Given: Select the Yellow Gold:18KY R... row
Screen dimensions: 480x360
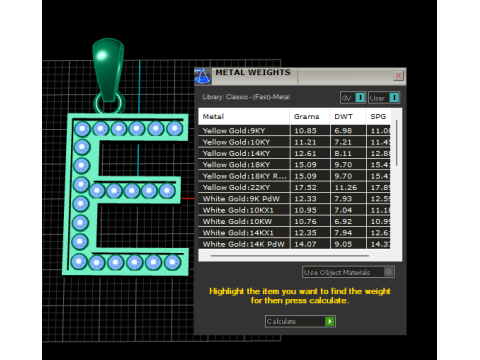Looking at the screenshot, I should [294, 176].
